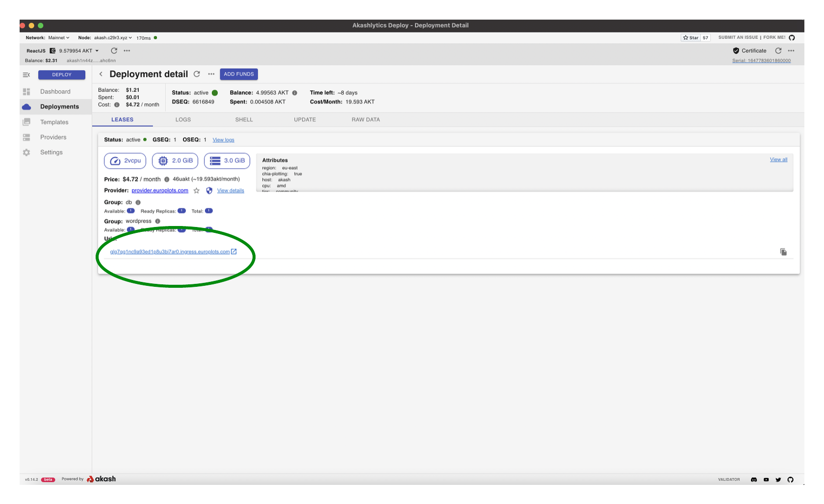The width and height of the screenshot is (824, 504).
Task: Open deployment detail ellipsis menu
Action: pyautogui.click(x=211, y=74)
